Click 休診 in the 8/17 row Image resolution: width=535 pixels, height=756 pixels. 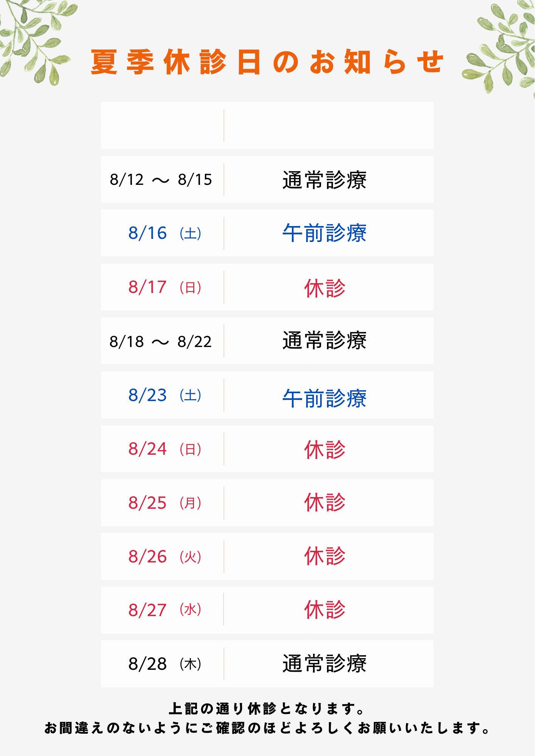click(x=325, y=288)
